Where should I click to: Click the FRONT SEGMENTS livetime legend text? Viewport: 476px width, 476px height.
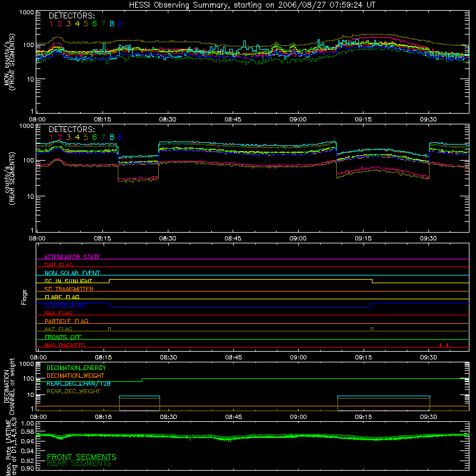coord(82,457)
